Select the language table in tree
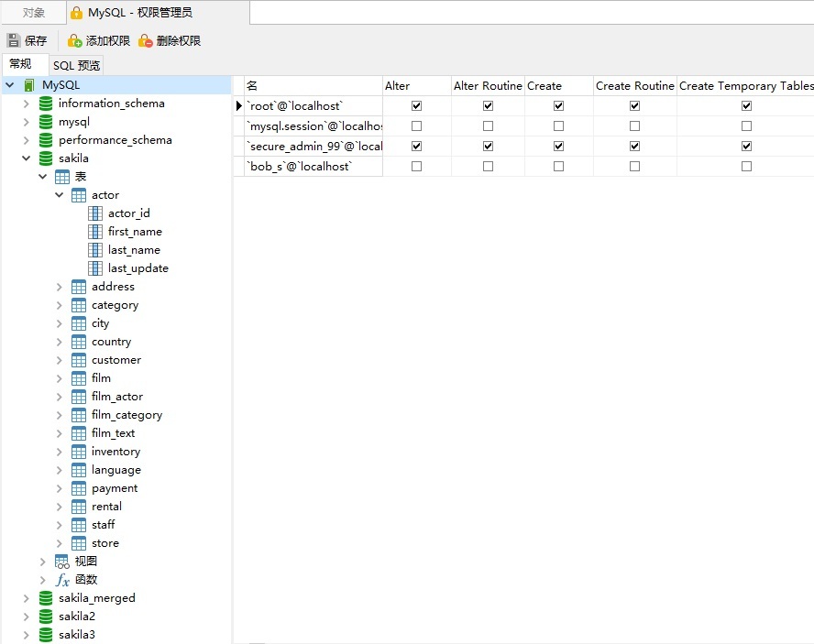 point(116,470)
